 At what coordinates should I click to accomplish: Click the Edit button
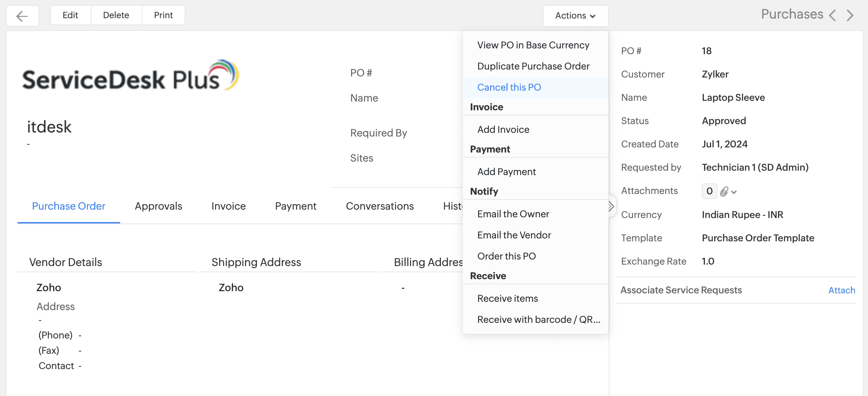click(x=70, y=15)
